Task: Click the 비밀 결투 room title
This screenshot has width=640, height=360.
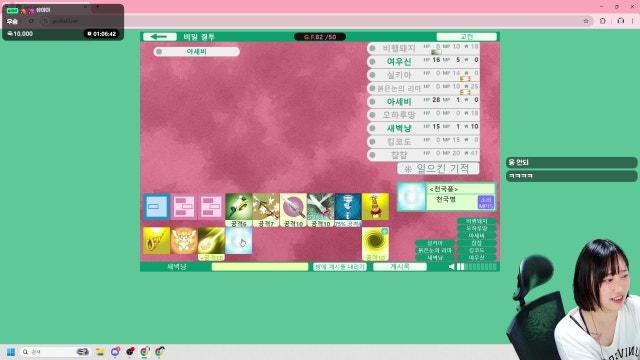Action: point(199,37)
